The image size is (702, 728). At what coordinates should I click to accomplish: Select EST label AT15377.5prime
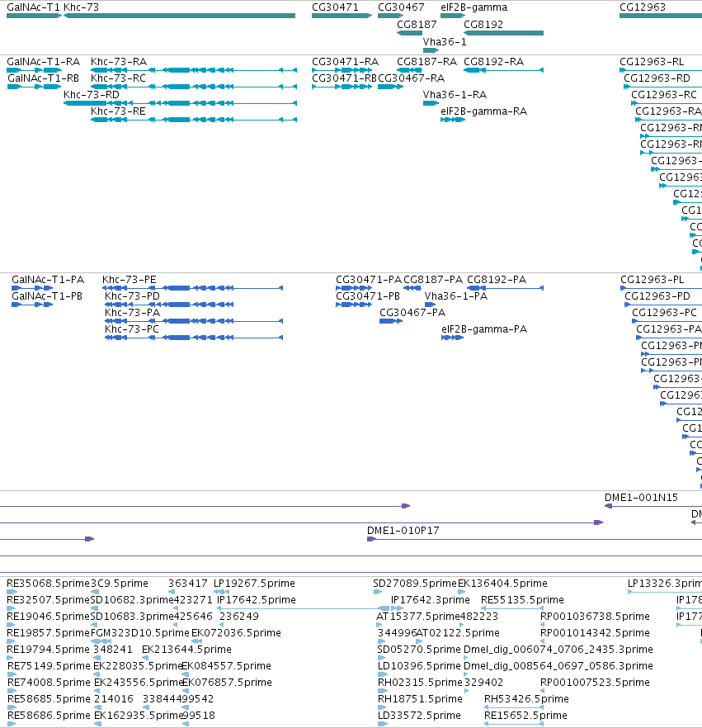coord(417,617)
